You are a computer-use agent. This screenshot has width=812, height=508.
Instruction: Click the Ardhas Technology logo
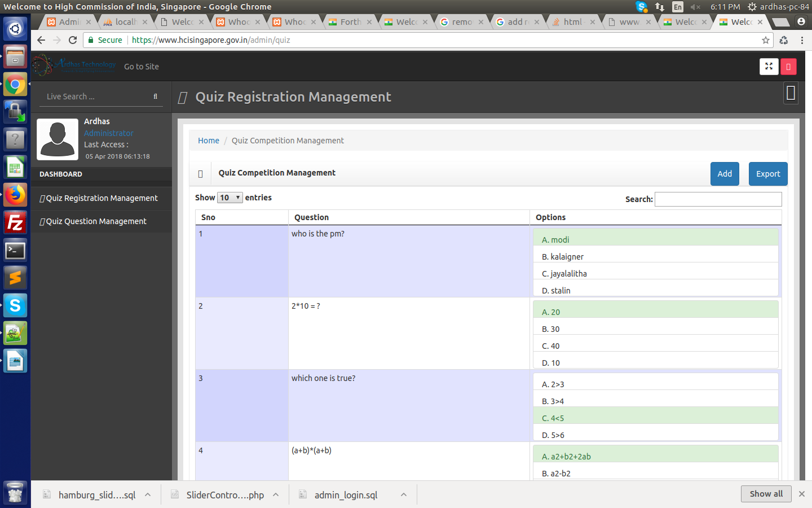pos(74,65)
